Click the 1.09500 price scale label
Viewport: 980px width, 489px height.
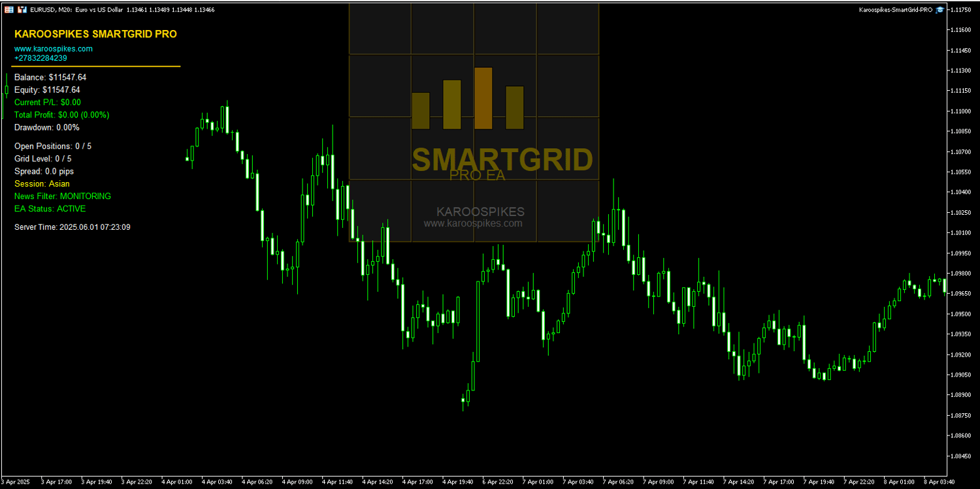(x=960, y=314)
